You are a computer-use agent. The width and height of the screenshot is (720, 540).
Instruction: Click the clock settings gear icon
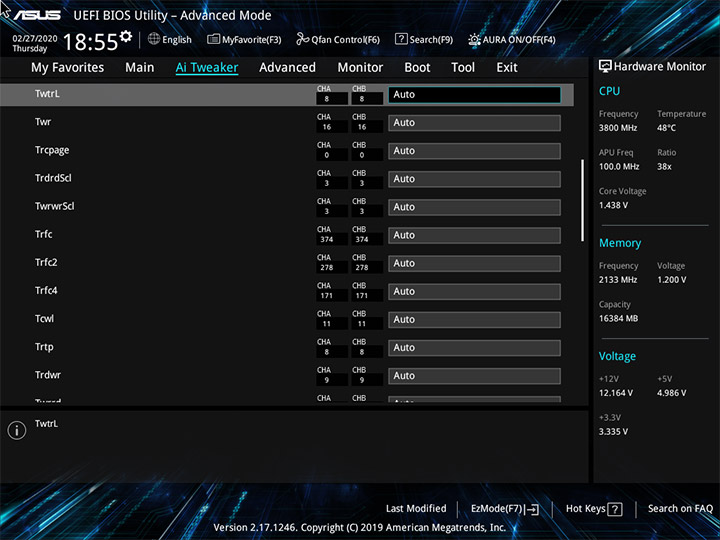126,36
